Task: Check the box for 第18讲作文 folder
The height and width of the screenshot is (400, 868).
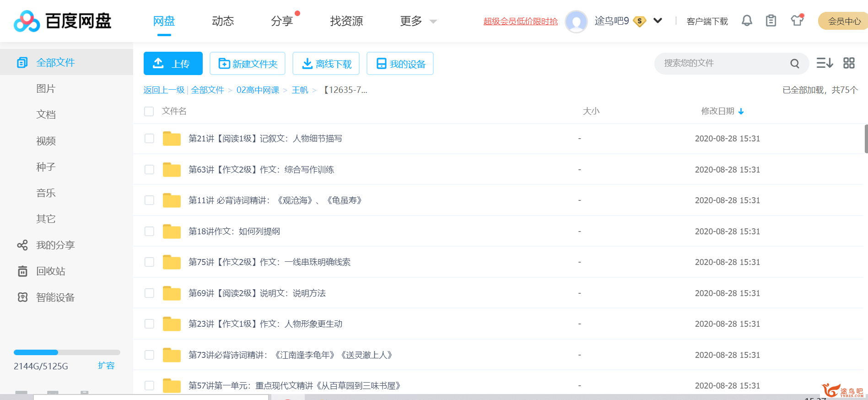Action: click(x=149, y=231)
